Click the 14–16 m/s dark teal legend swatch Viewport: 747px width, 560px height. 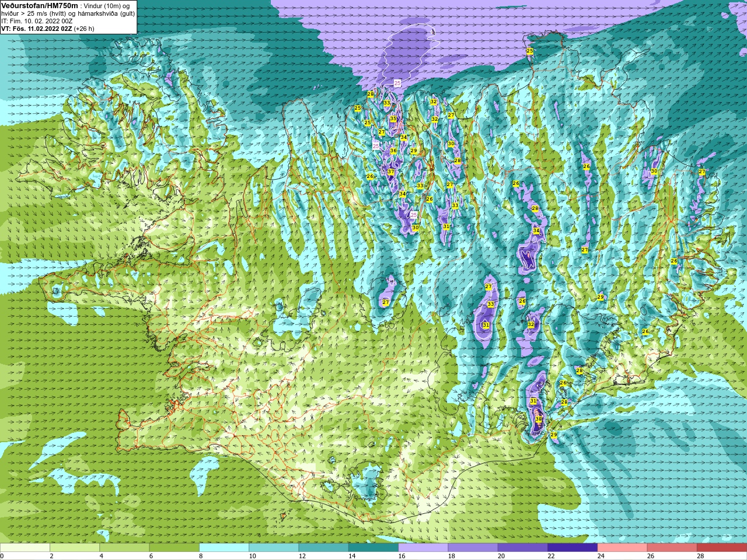[373, 548]
